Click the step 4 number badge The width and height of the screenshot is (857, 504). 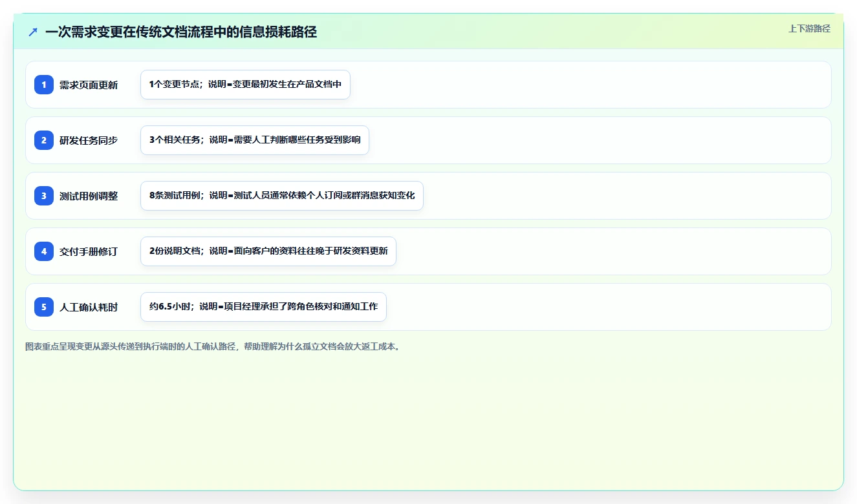pos(44,251)
